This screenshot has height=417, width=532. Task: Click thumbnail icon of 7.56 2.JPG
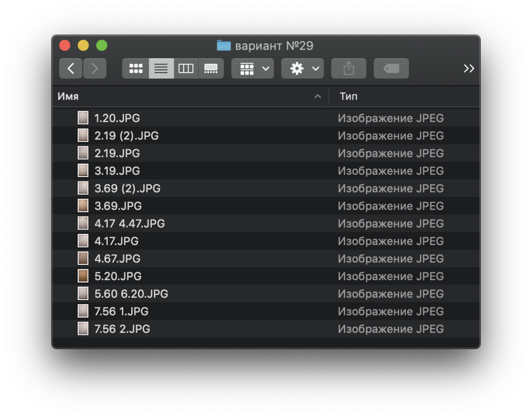point(83,329)
